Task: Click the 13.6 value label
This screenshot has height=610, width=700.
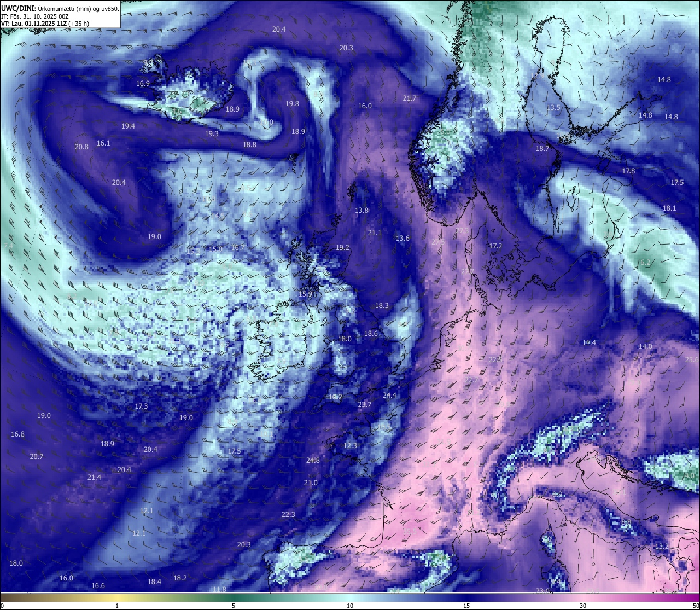Action: [402, 239]
